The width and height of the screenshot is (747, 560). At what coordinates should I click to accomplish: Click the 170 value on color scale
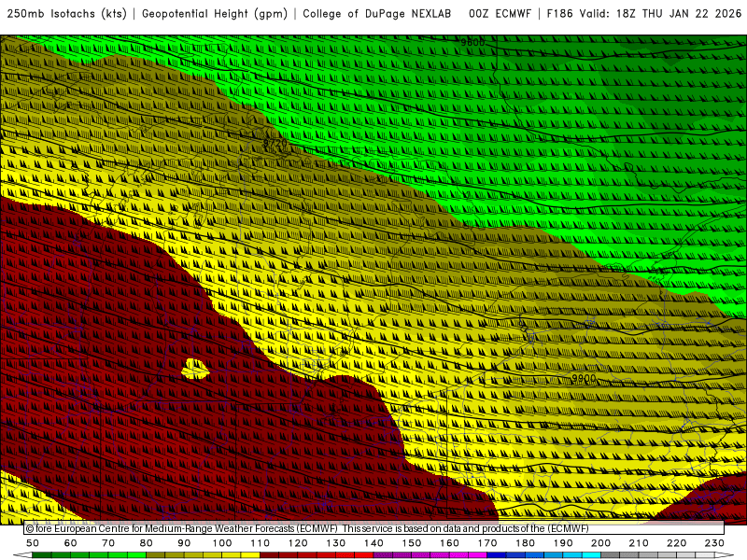click(x=487, y=543)
